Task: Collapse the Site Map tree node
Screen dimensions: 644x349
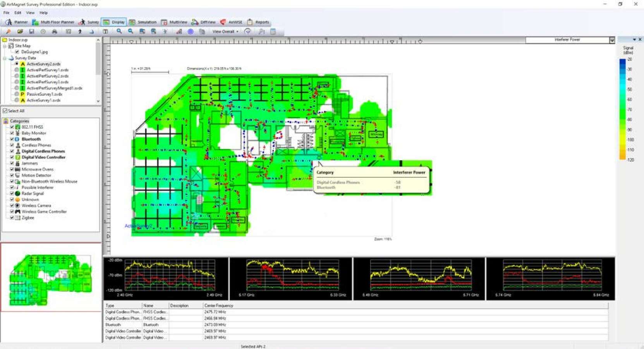Action: (5, 46)
